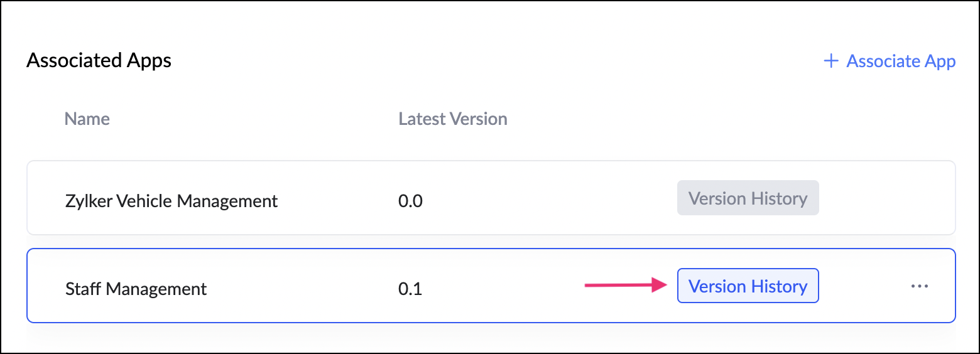Click the word Staff in the second app row
The height and width of the screenshot is (354, 980).
pos(84,289)
